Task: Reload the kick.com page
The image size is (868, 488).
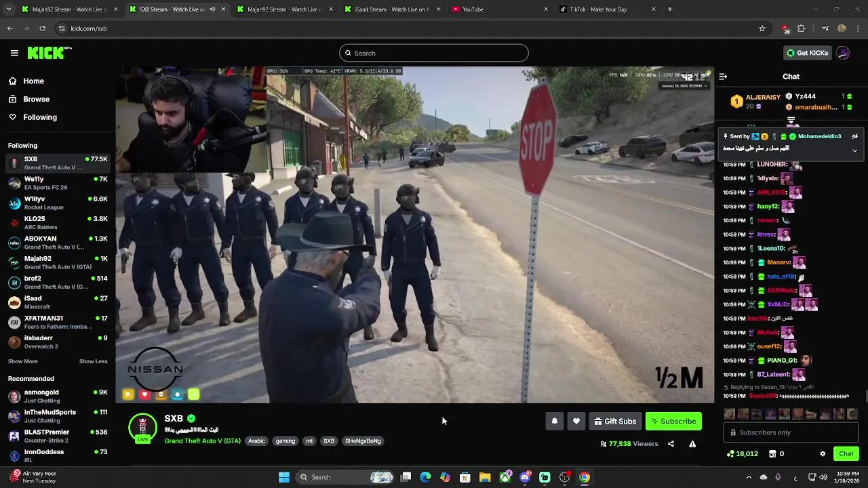Action: point(42,28)
